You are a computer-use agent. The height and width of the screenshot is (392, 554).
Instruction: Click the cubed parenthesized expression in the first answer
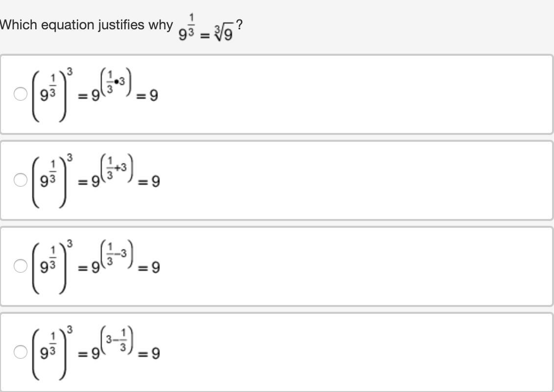(50, 94)
